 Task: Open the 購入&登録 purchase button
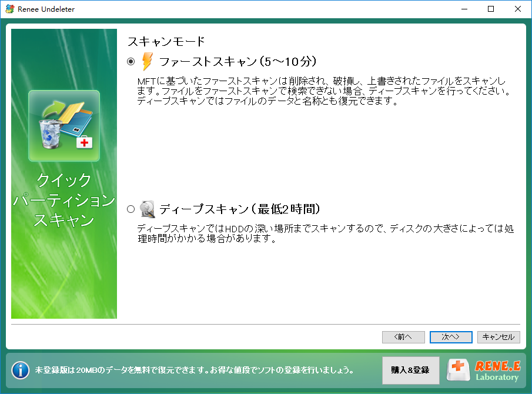(x=410, y=370)
